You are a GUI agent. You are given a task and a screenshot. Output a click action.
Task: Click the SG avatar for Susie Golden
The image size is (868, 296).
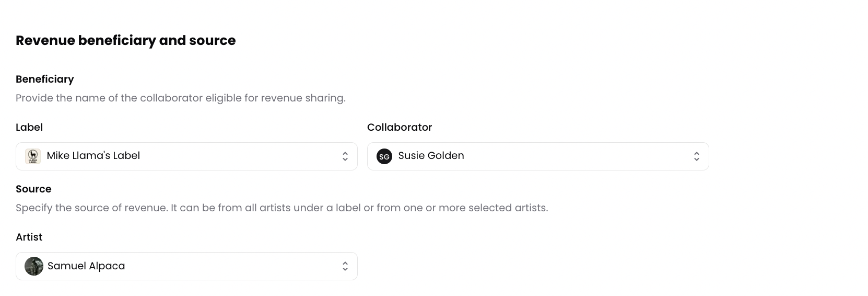click(x=384, y=156)
